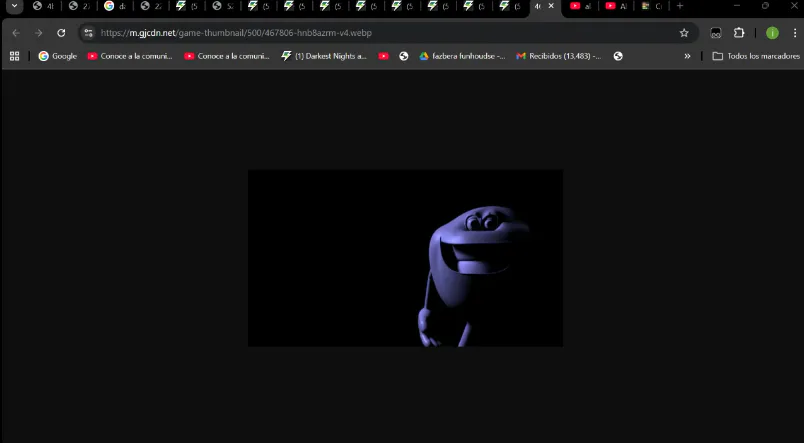
Task: Click the forward navigation arrow
Action: tap(38, 33)
